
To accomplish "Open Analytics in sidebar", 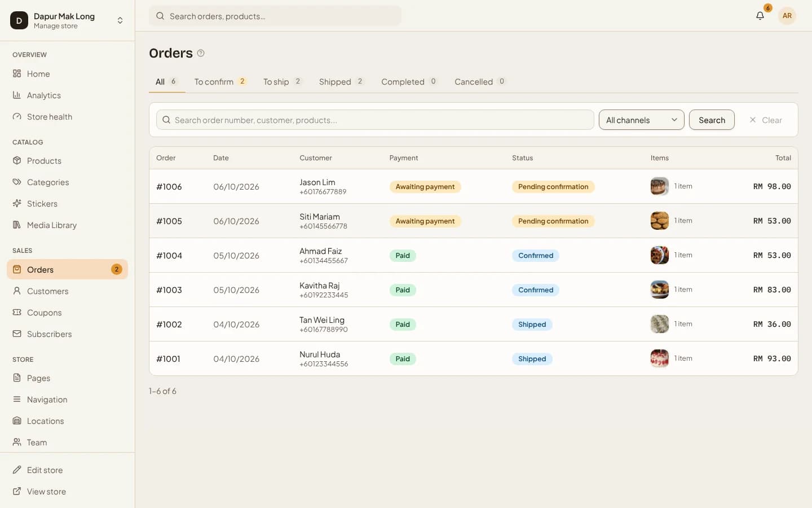I will tap(68, 95).
